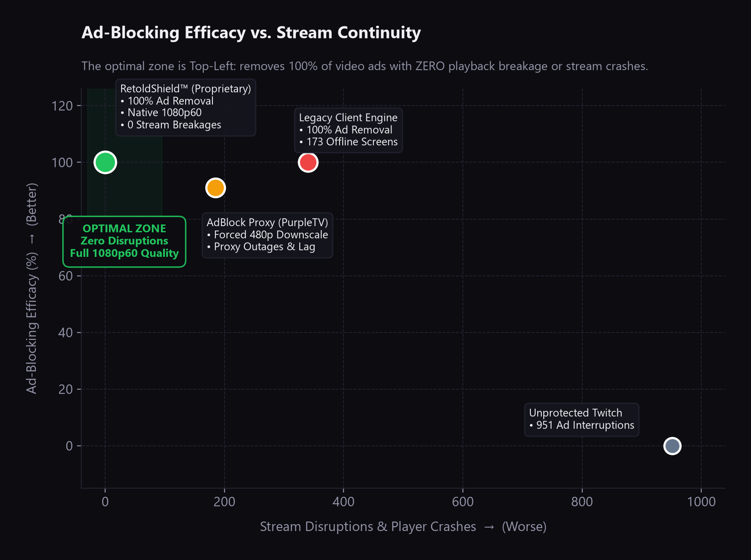
Task: Click the Legacy Client Engine annotation heading
Action: tap(348, 118)
